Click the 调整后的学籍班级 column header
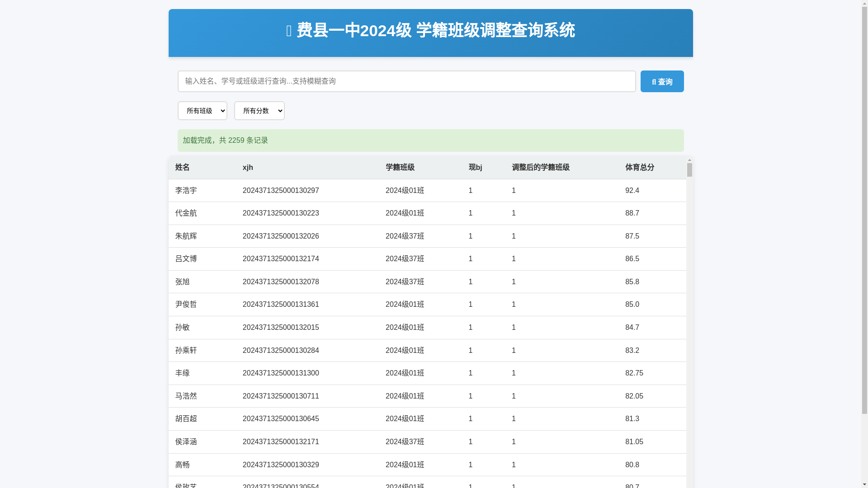 (540, 168)
